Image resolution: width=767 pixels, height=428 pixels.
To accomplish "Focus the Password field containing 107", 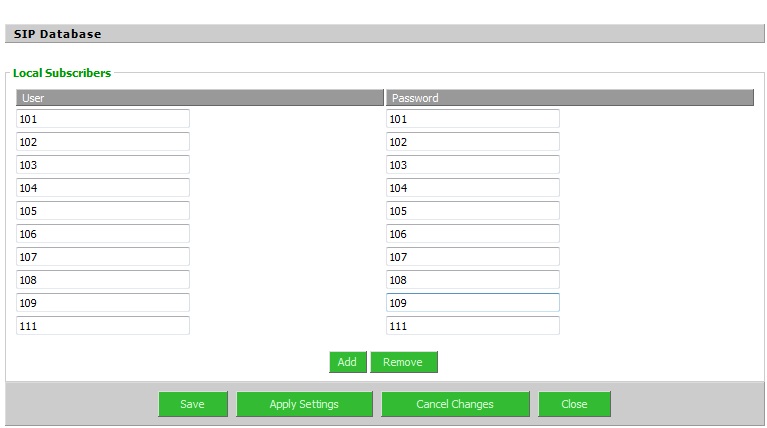I will (473, 257).
